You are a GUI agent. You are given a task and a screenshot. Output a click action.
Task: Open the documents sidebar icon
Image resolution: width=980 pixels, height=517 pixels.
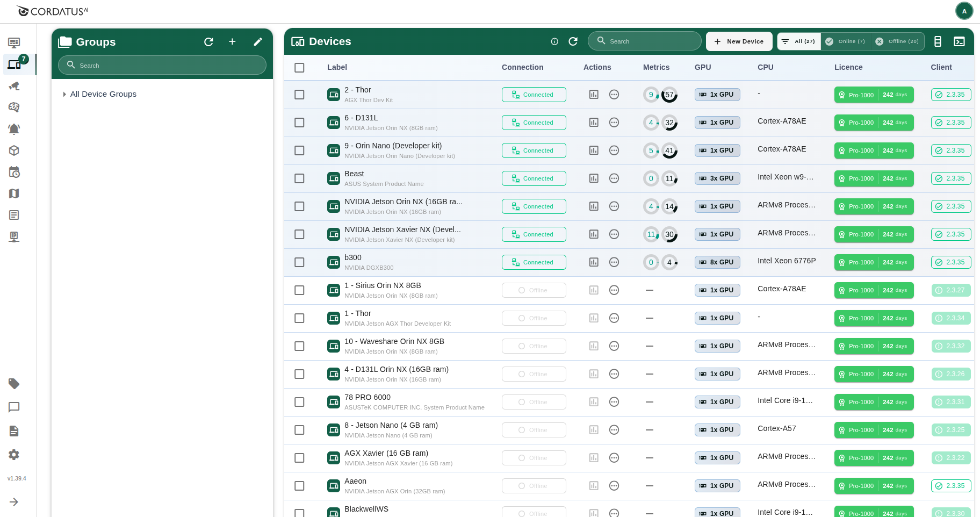pyautogui.click(x=14, y=431)
